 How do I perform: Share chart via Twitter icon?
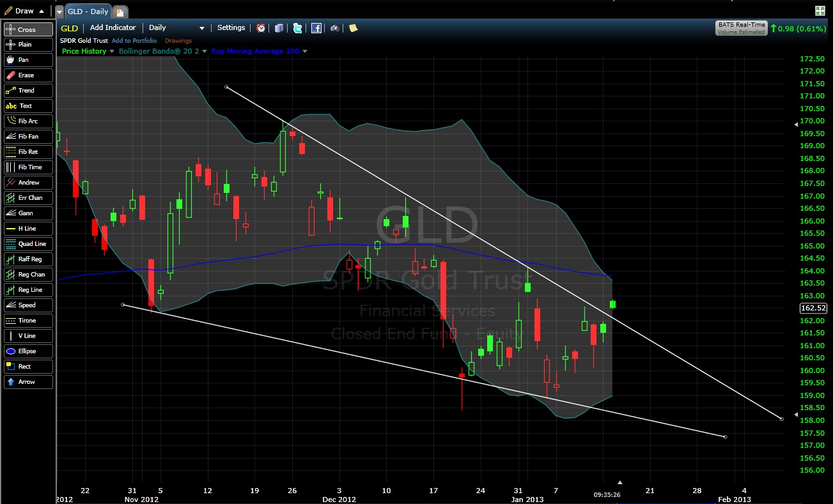[x=297, y=28]
